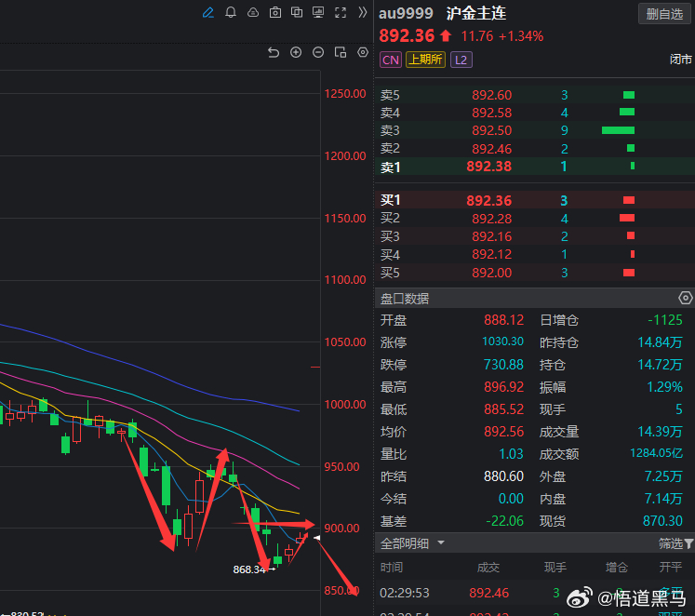The width and height of the screenshot is (695, 616).
Task: Select the 02:29:53 trade detail row
Action: tap(535, 593)
